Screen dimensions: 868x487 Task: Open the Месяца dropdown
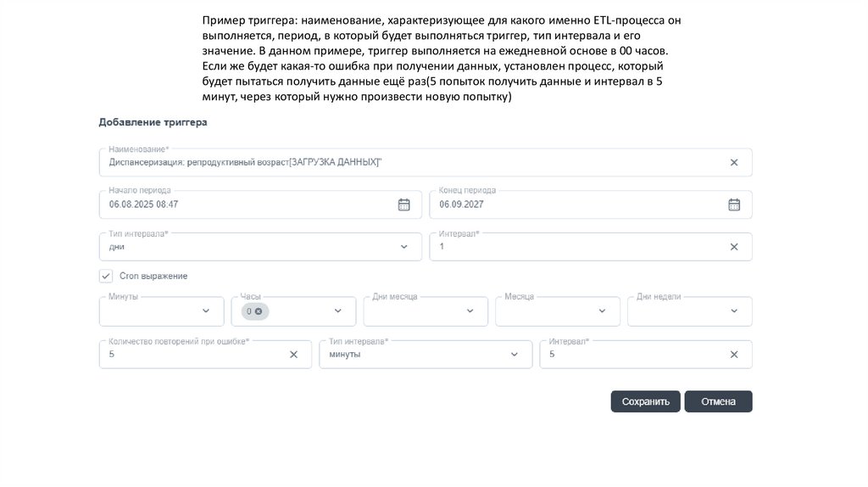(x=603, y=311)
